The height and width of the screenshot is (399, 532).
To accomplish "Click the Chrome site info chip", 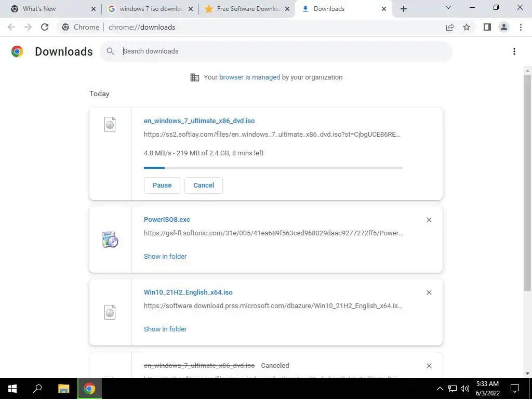I will [x=81, y=27].
